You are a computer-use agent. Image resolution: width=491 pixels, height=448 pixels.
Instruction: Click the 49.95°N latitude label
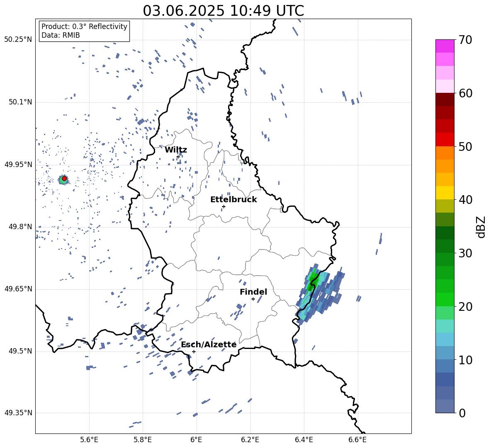(x=18, y=165)
